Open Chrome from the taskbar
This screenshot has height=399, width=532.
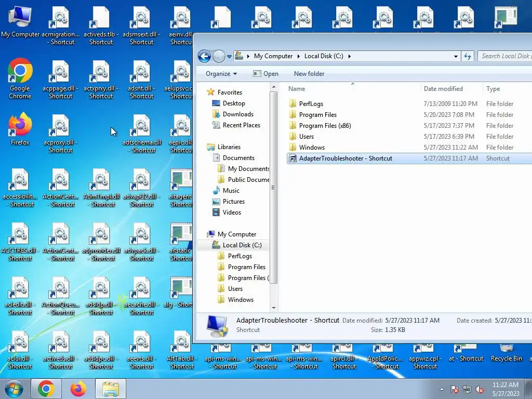pos(46,389)
